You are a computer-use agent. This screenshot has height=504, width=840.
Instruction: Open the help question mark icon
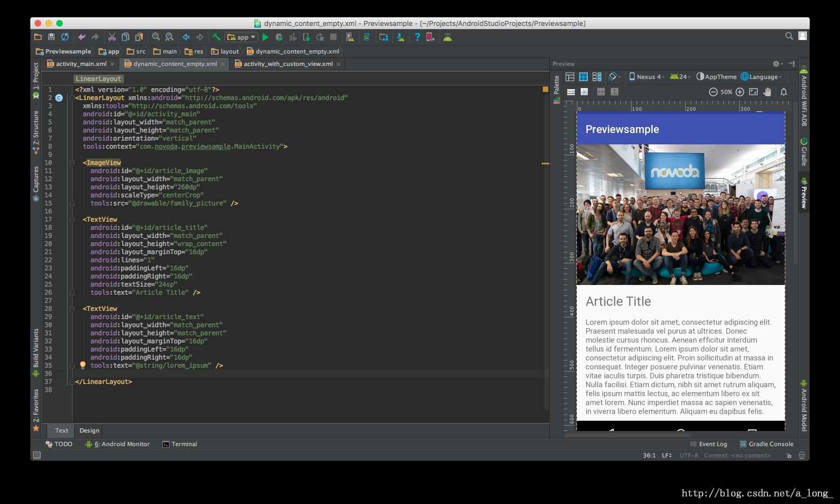pyautogui.click(x=417, y=37)
